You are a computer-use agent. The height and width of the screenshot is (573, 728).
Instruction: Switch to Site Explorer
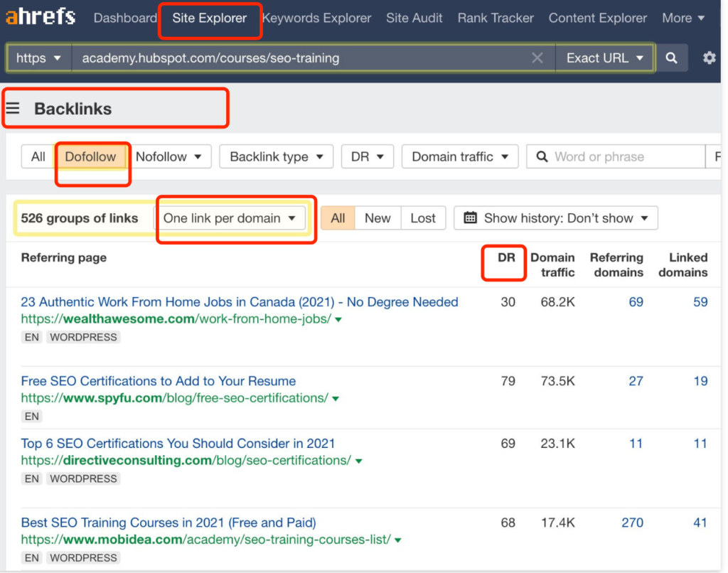210,18
